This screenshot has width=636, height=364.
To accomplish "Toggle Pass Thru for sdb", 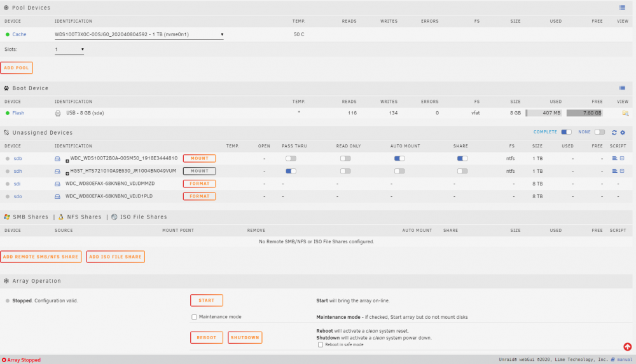I will pyautogui.click(x=291, y=158).
